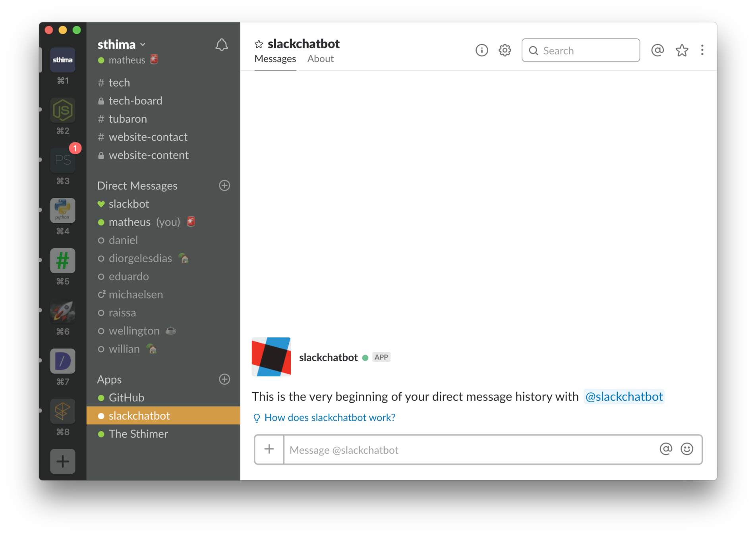Open more options vertical dots menu
This screenshot has height=536, width=756.
[x=702, y=50]
